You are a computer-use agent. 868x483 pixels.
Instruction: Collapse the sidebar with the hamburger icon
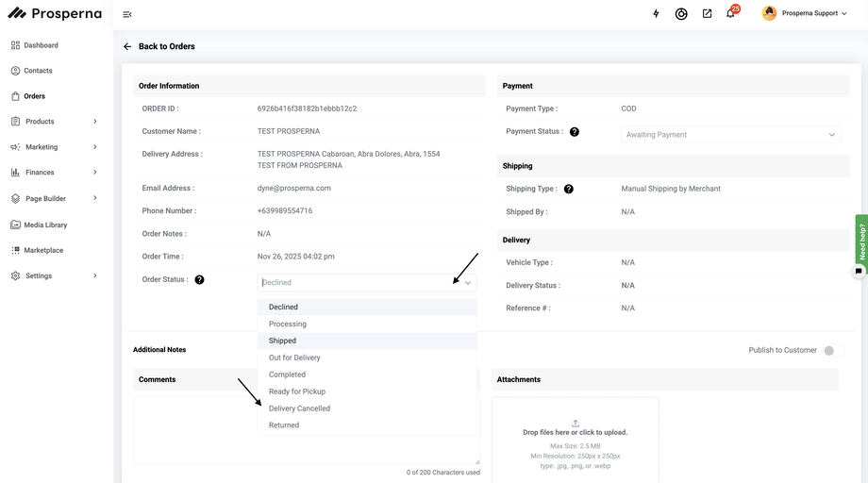coord(127,14)
